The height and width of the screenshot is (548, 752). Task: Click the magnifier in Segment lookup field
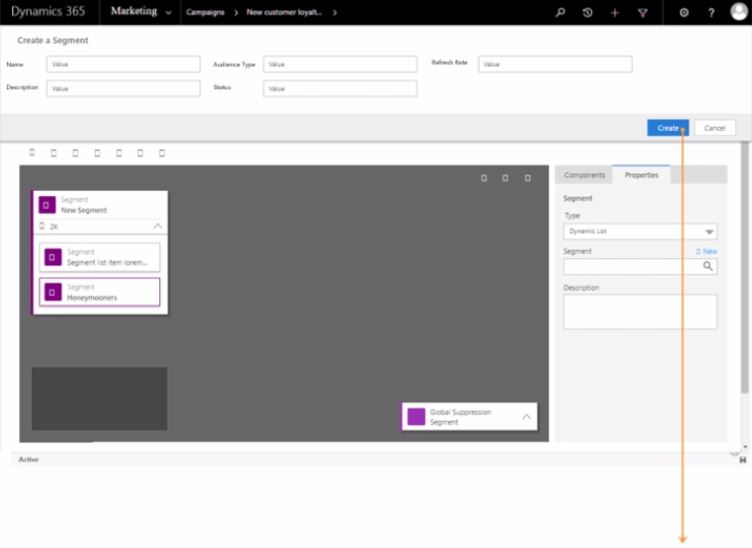pos(707,267)
